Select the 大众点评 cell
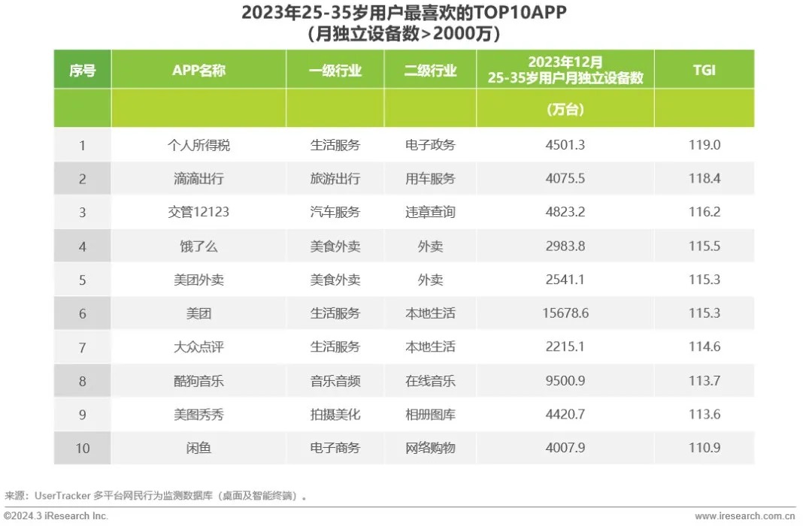The height and width of the screenshot is (526, 812). pos(198,347)
